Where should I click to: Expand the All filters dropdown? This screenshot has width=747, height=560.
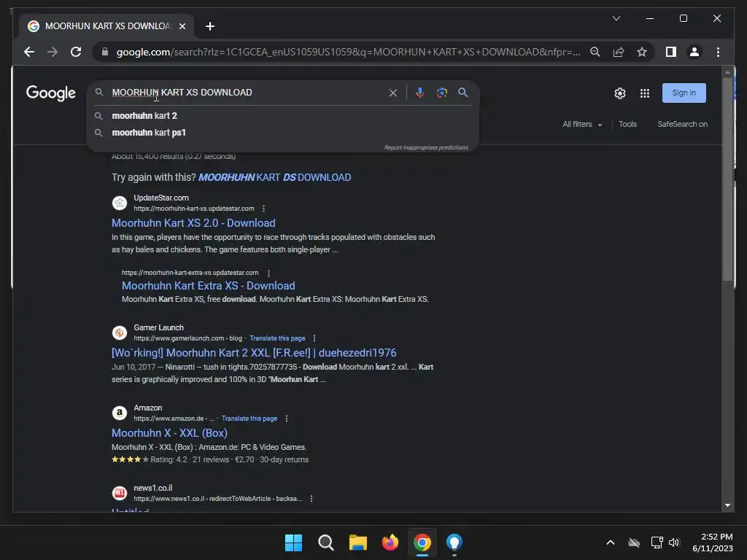point(582,124)
